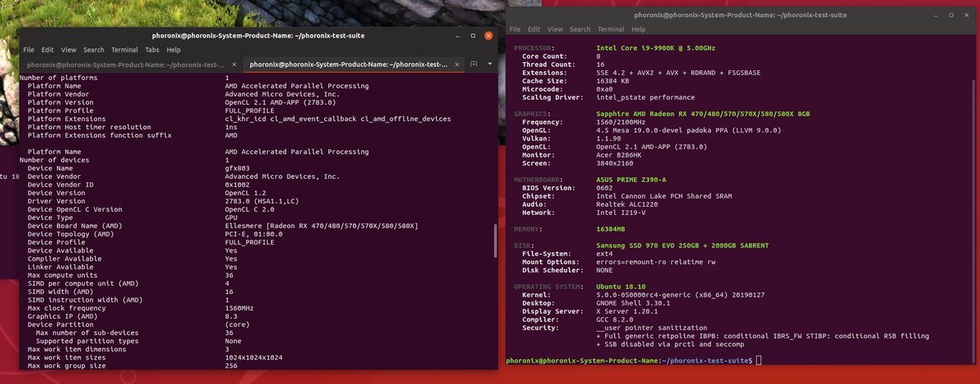Open File menu in right terminal window

coord(515,29)
